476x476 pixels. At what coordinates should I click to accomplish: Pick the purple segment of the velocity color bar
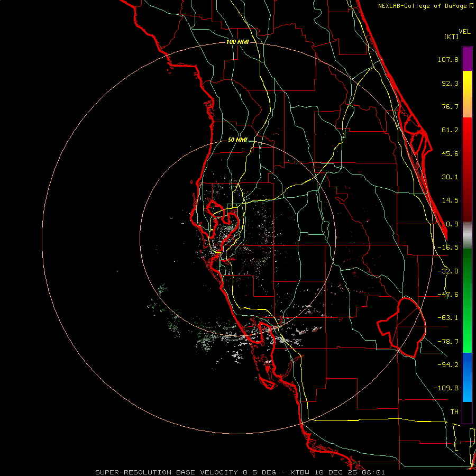(467, 59)
